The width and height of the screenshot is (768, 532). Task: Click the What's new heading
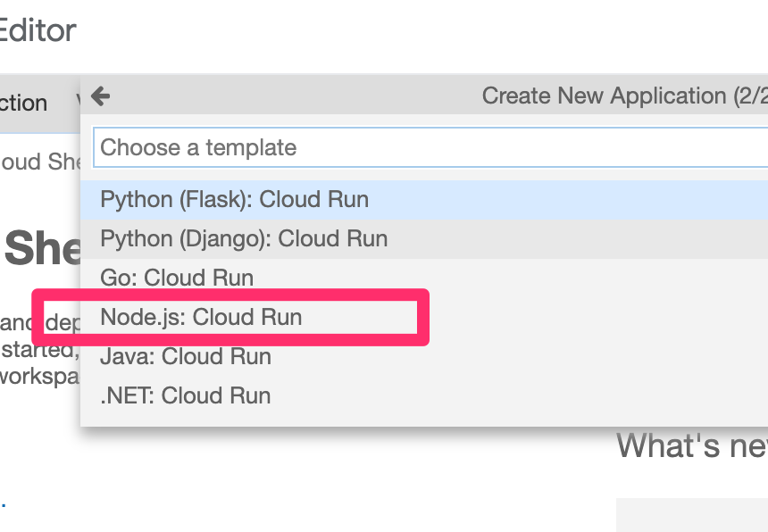tap(691, 445)
